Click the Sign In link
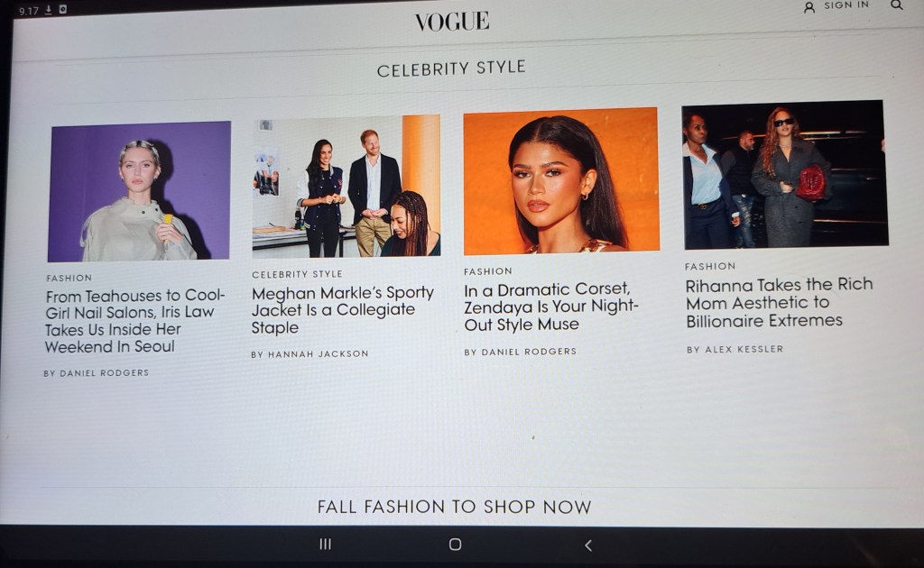Image resolution: width=924 pixels, height=568 pixels. (846, 5)
